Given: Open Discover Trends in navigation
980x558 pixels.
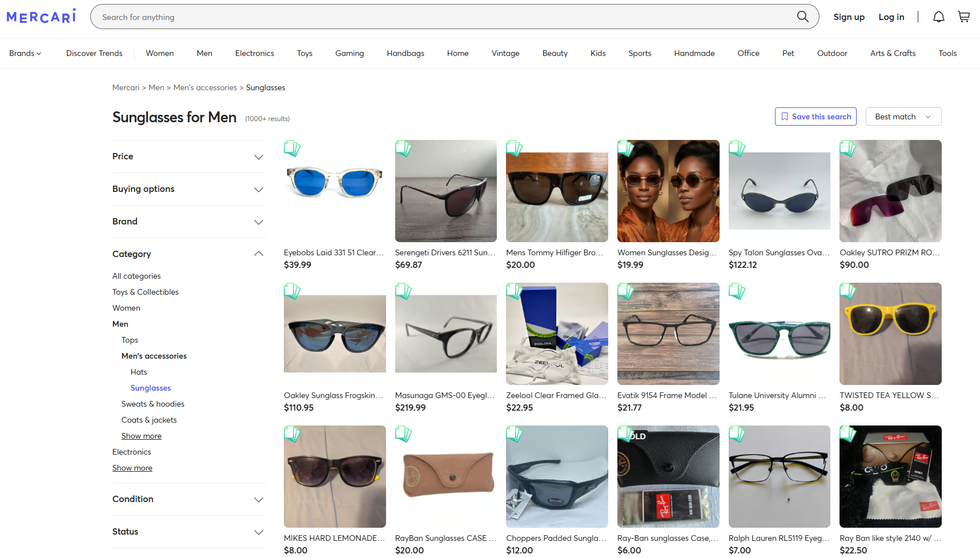Looking at the screenshot, I should pos(94,53).
